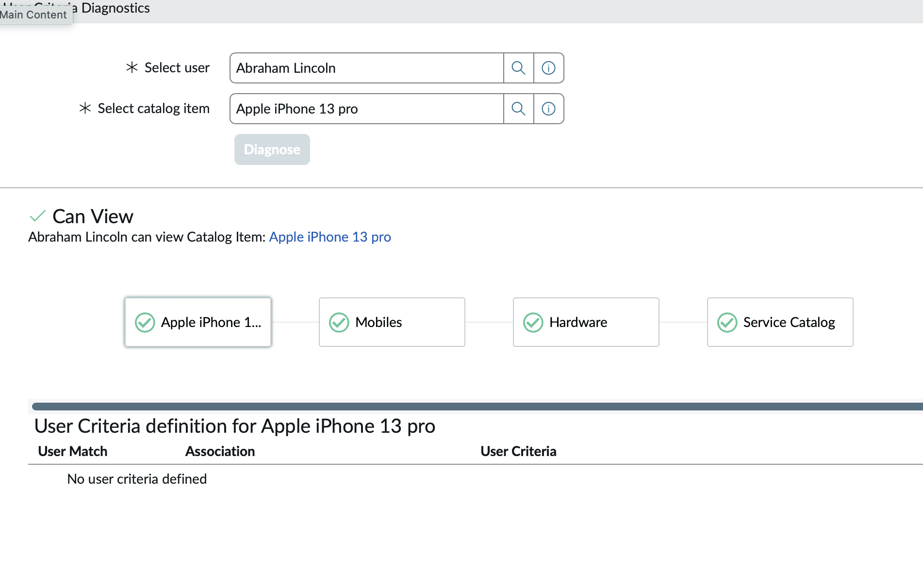
Task: Focus the Select catalog item field
Action: click(367, 109)
